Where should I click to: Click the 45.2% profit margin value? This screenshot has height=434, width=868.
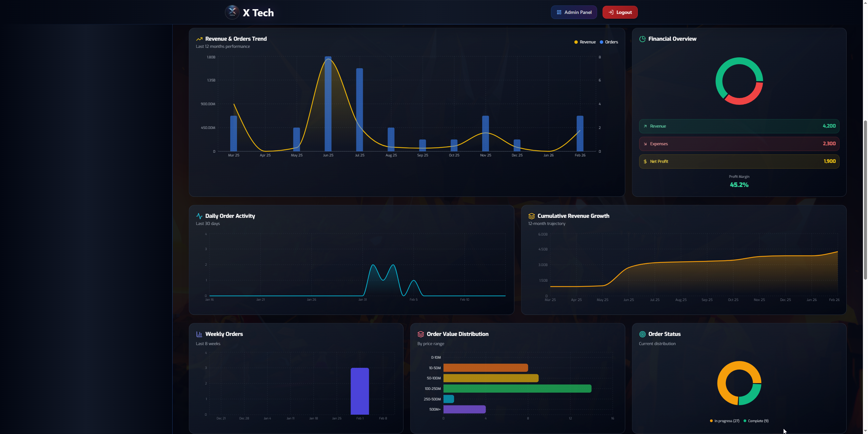(739, 185)
